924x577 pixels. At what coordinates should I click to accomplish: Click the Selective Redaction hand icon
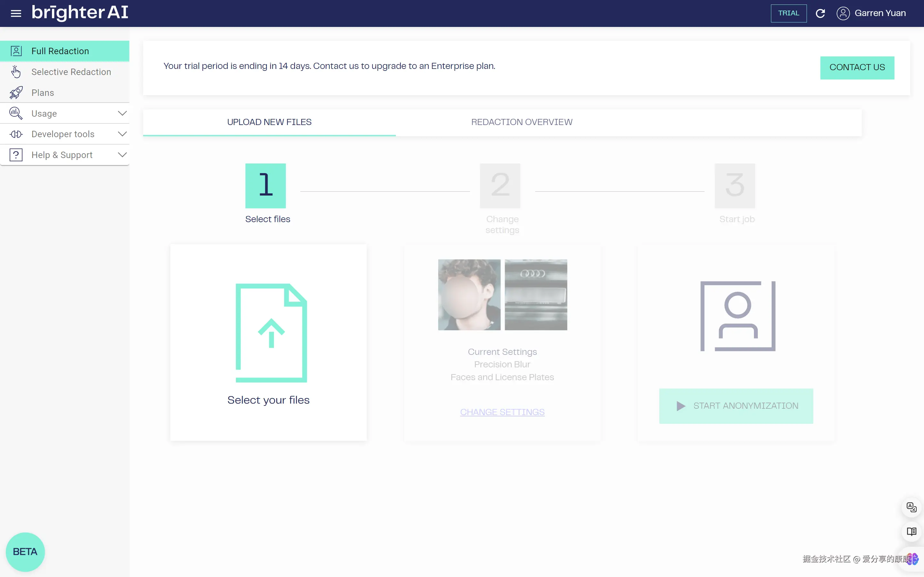click(x=16, y=72)
